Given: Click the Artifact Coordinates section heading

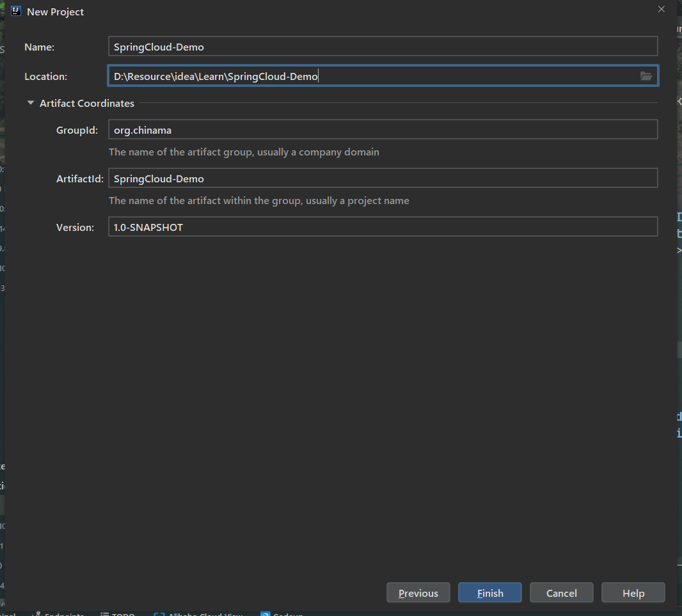Looking at the screenshot, I should tap(87, 103).
